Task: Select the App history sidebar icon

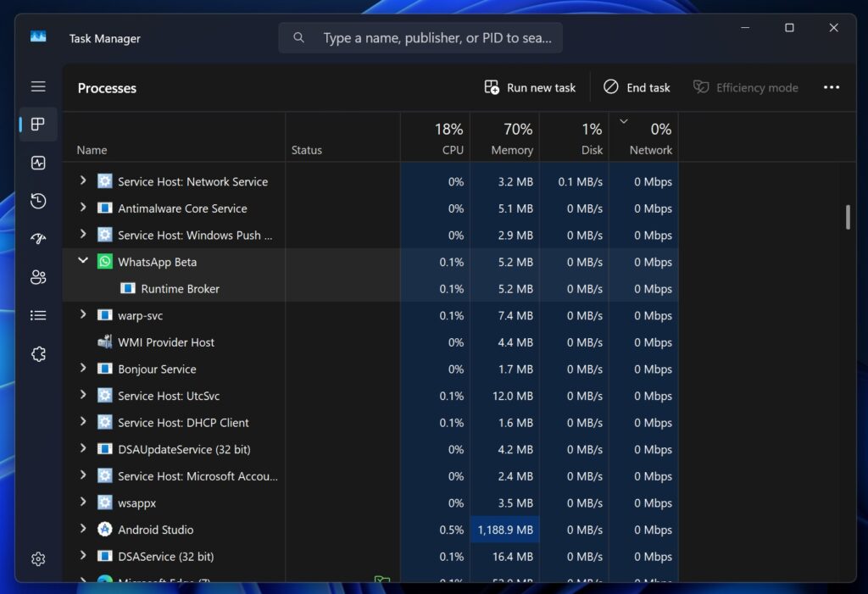Action: (x=37, y=201)
